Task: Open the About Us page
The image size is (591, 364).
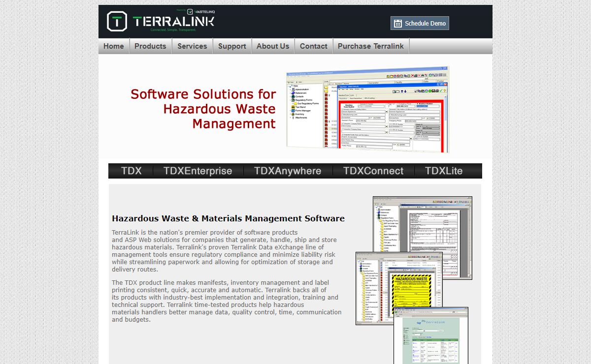Action: 273,46
